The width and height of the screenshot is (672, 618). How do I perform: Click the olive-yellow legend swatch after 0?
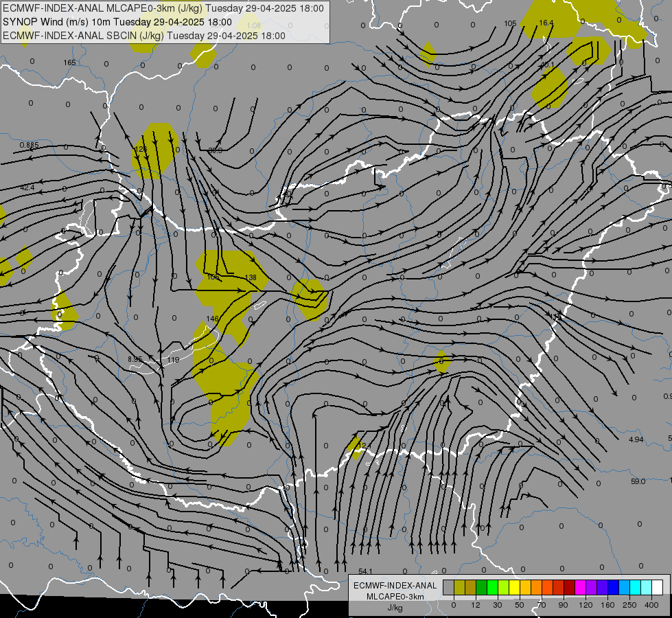459,587
